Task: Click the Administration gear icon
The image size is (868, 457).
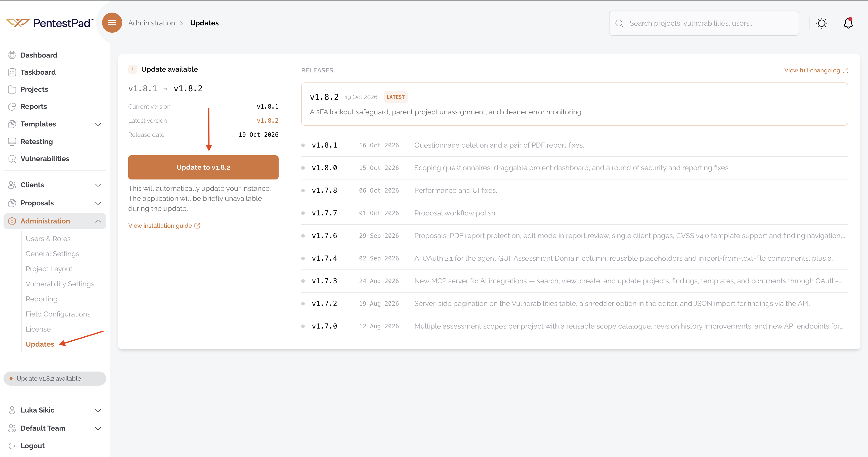Action: (12, 221)
